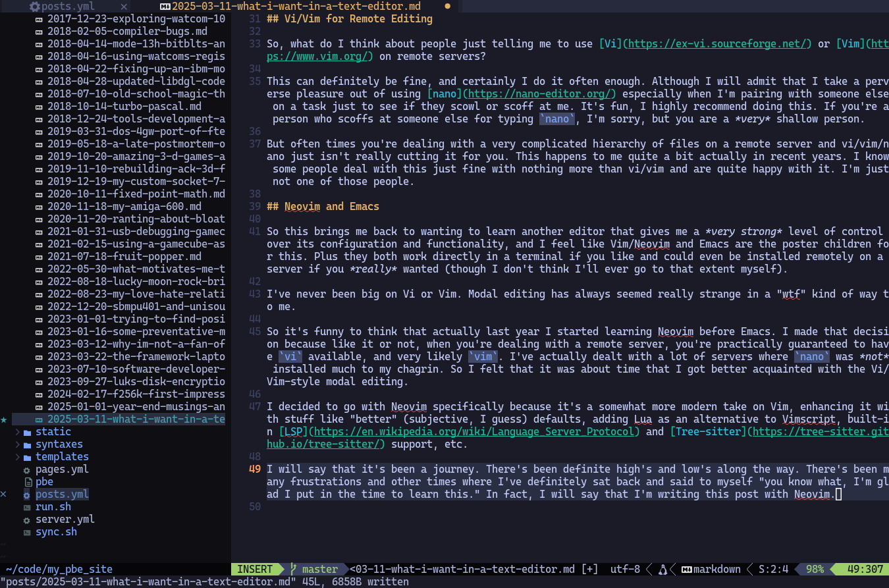Click the markdown icon of 2017-12-23-exploring-watcom

(x=40, y=19)
